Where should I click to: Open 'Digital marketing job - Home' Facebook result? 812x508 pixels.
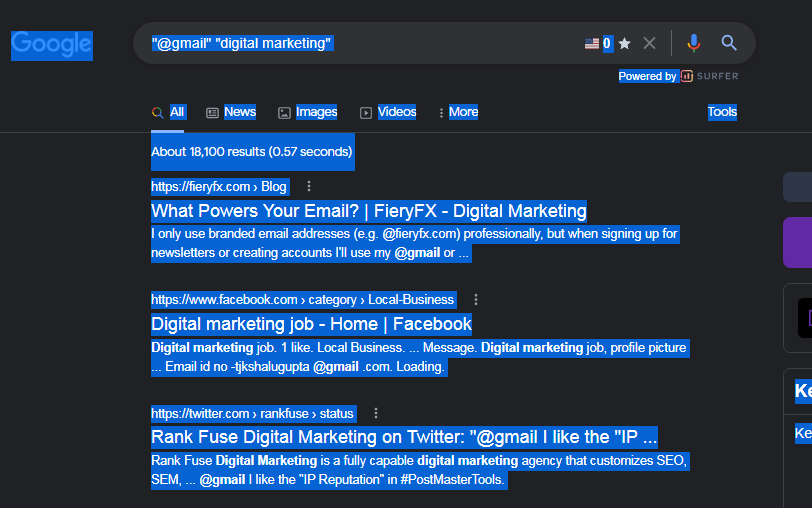click(311, 324)
